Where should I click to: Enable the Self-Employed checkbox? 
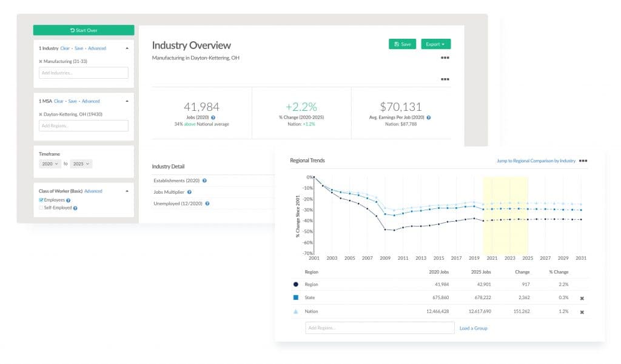(41, 208)
